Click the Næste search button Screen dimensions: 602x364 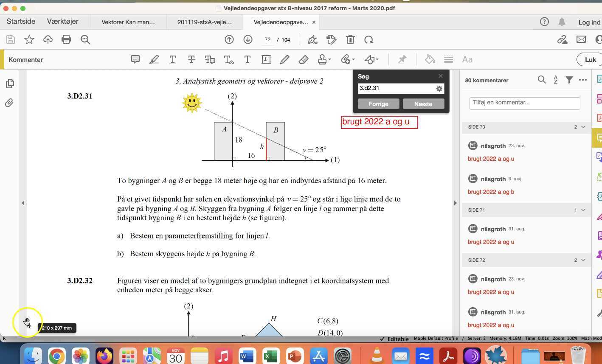423,104
